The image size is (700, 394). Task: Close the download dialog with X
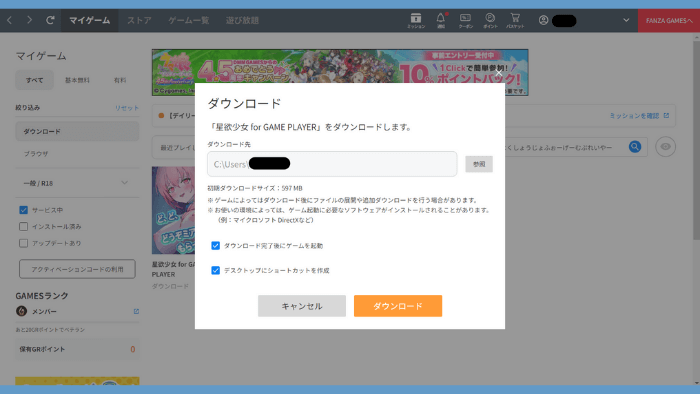pyautogui.click(x=498, y=73)
